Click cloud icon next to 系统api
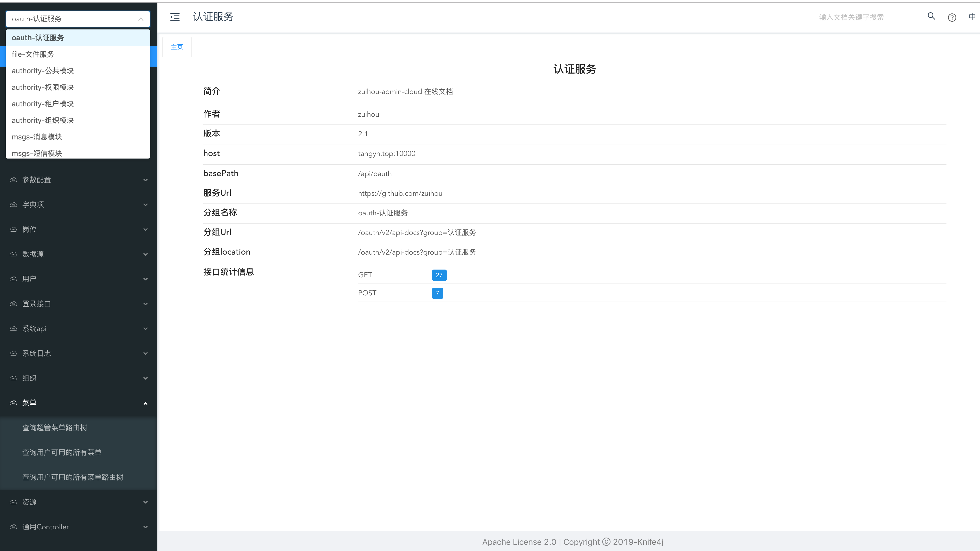Image resolution: width=980 pixels, height=551 pixels. click(x=13, y=328)
